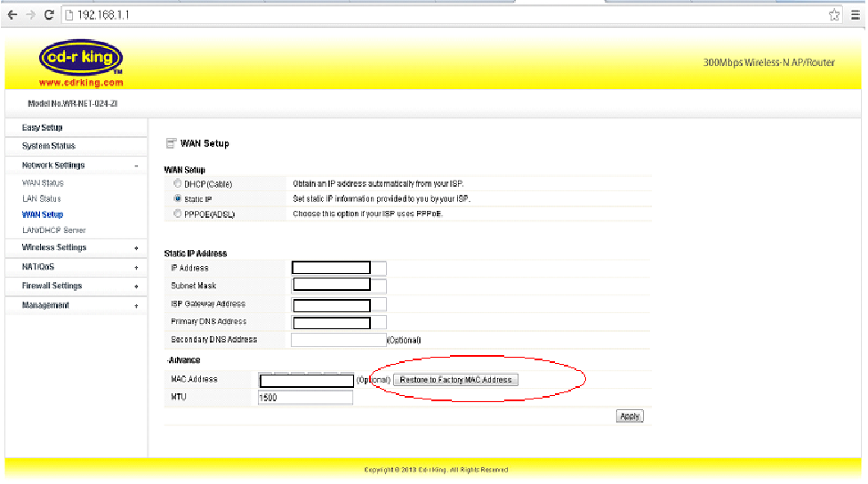Click into the Subnet Mask field
Screen dimensions: 868x484
coord(338,286)
